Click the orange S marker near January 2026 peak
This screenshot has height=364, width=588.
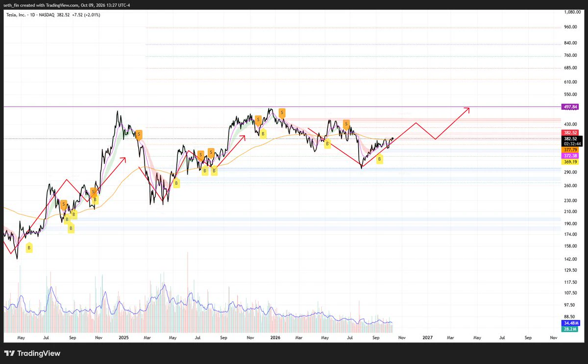(282, 113)
